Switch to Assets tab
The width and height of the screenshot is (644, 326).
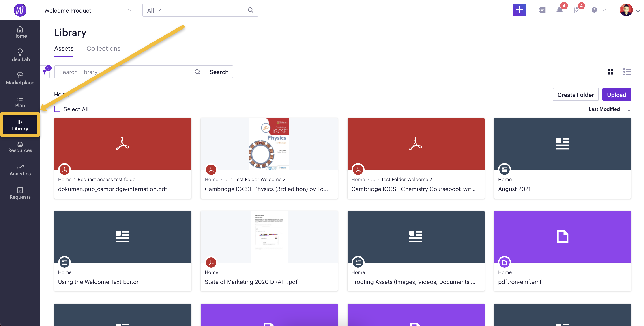point(64,48)
